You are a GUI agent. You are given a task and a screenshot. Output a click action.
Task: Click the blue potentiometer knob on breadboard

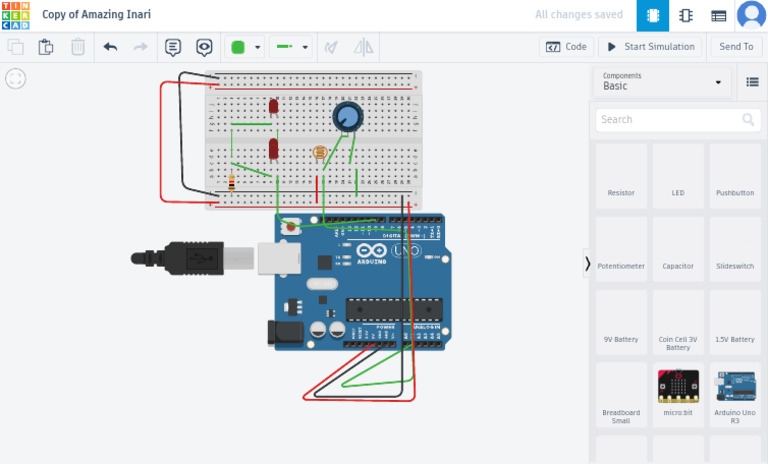(x=348, y=117)
